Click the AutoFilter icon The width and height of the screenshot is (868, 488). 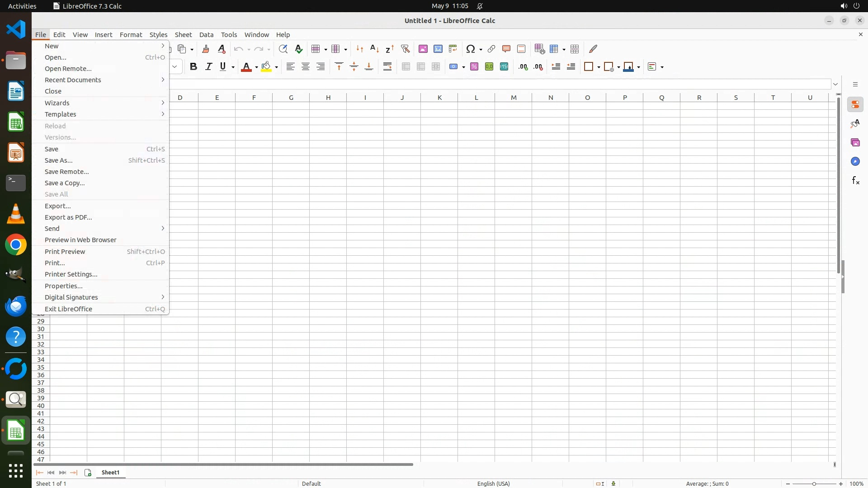tap(405, 49)
